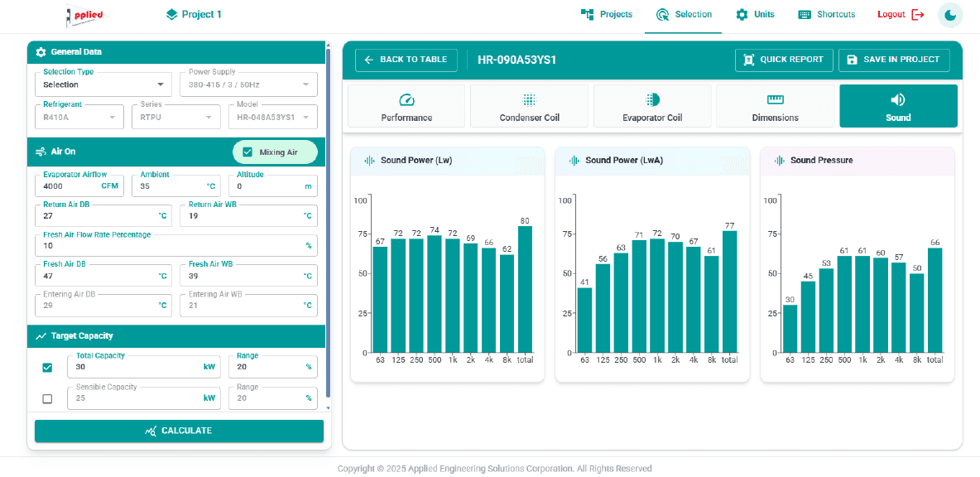980x477 pixels.
Task: Click the Applied company logo
Action: pyautogui.click(x=87, y=16)
